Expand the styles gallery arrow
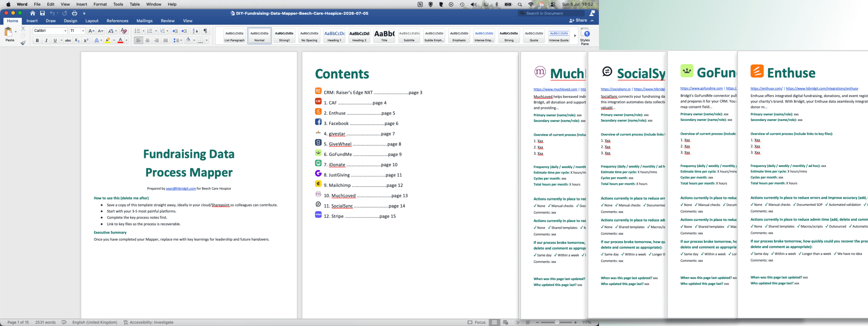868x326 pixels. [575, 35]
